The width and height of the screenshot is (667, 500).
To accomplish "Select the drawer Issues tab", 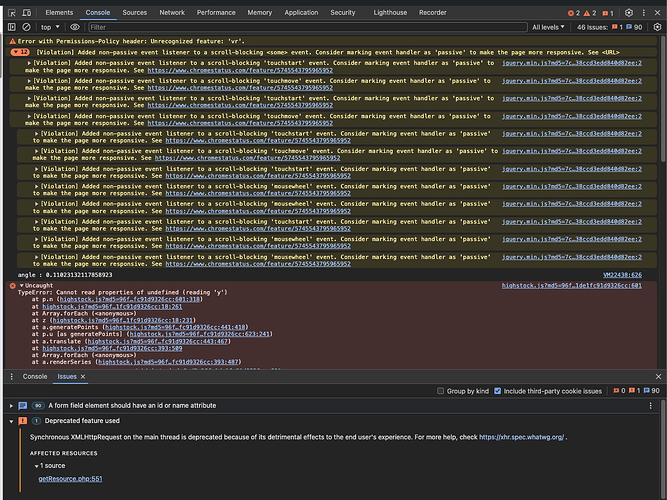I will click(x=67, y=377).
